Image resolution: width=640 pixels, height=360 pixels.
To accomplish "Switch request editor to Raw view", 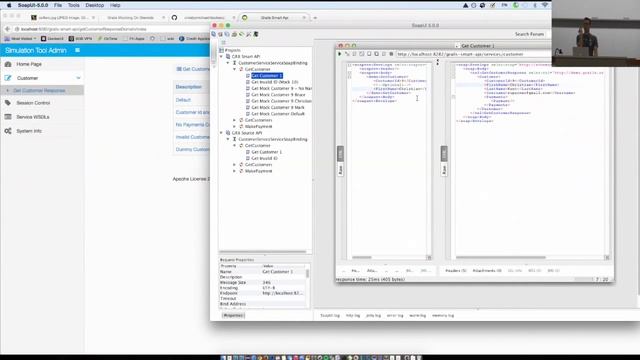I will click(x=340, y=169).
